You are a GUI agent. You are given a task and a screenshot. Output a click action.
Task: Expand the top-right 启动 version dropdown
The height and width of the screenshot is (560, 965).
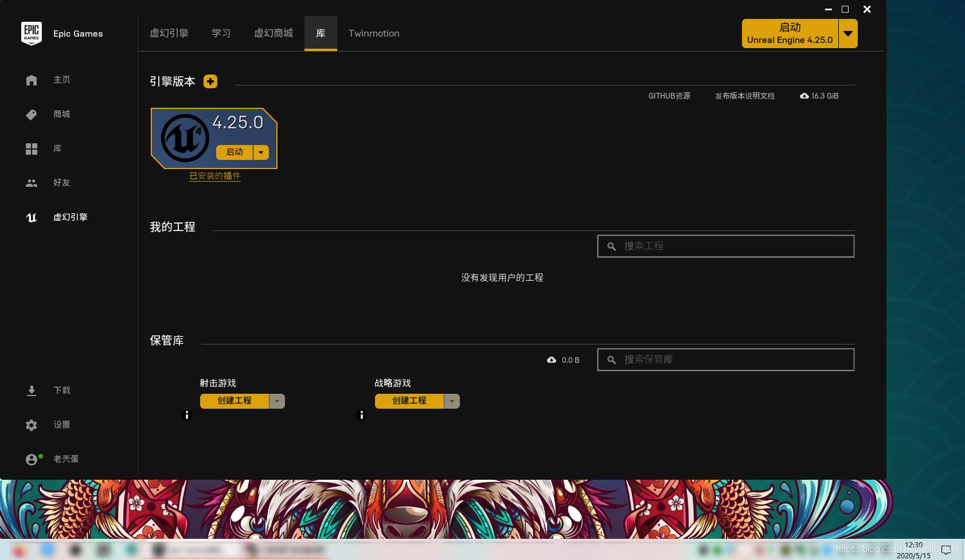(848, 33)
